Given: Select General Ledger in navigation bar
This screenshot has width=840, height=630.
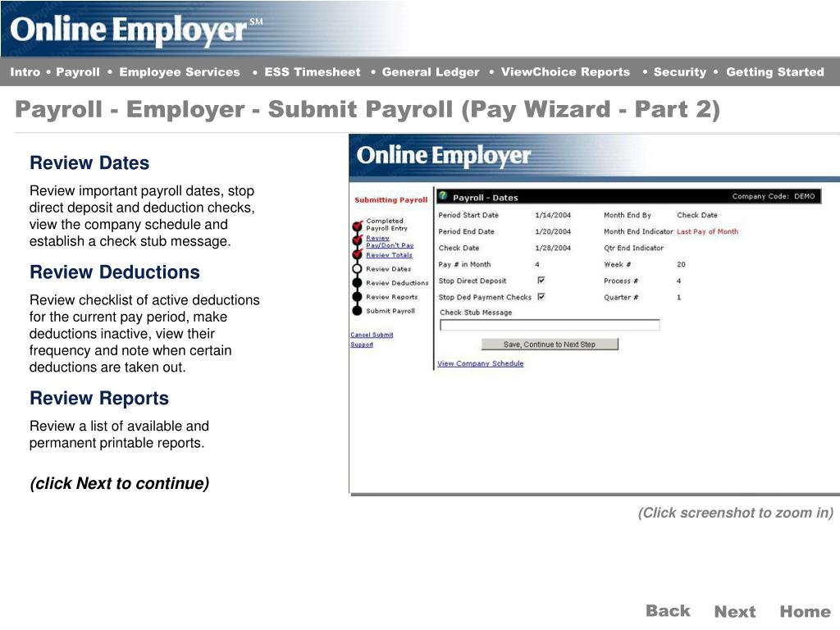Looking at the screenshot, I should click(x=431, y=72).
